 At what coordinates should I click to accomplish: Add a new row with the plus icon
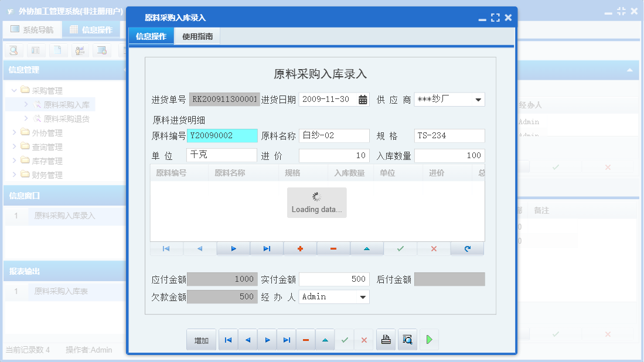tap(300, 248)
